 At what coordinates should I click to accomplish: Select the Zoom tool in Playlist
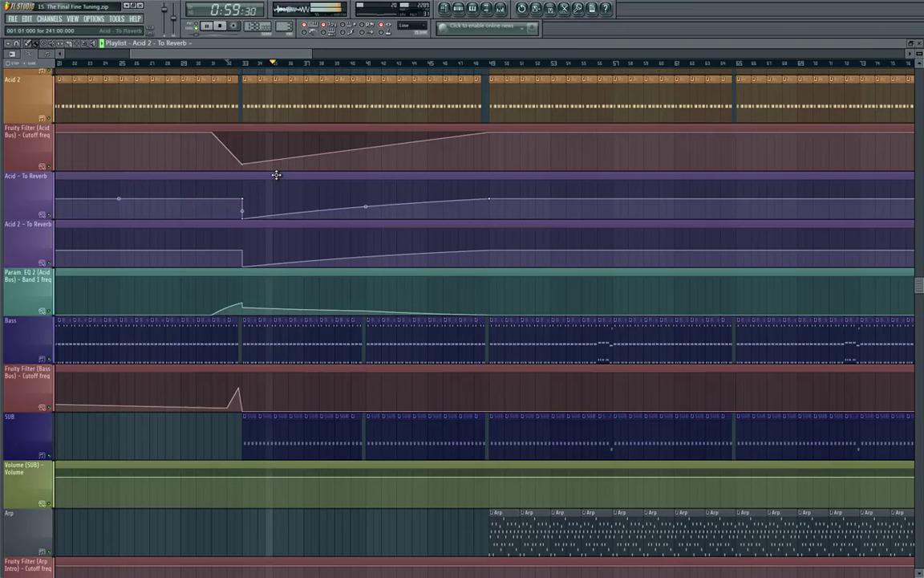[84, 43]
